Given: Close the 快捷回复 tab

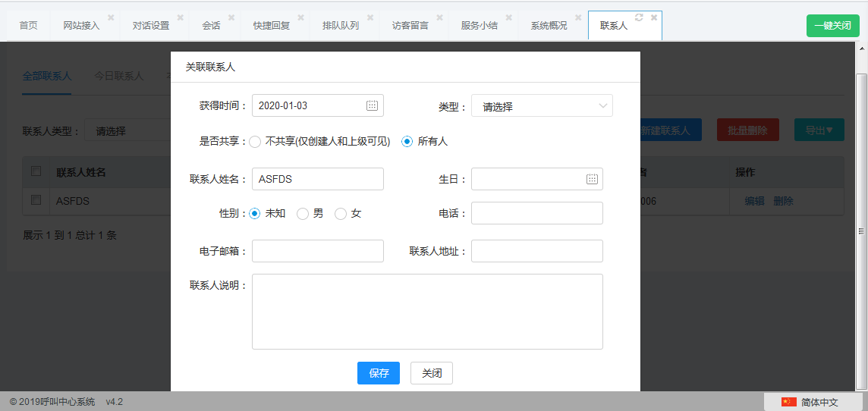Looking at the screenshot, I should pos(300,17).
